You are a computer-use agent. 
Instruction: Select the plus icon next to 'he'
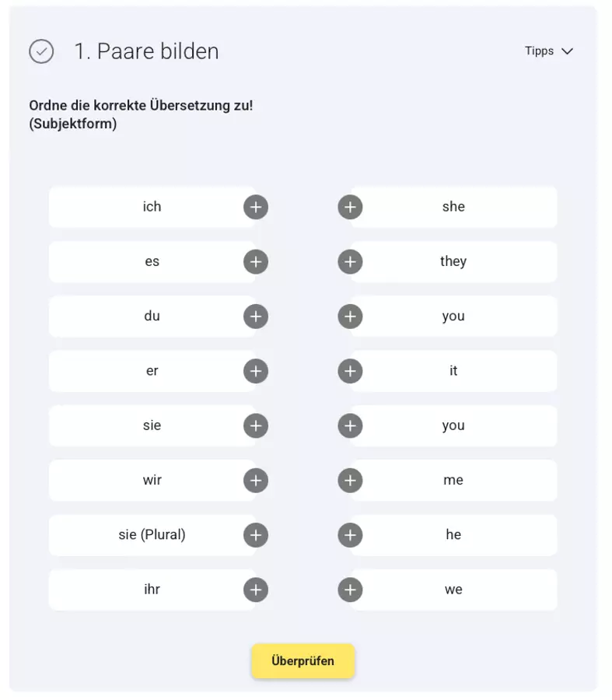(350, 535)
